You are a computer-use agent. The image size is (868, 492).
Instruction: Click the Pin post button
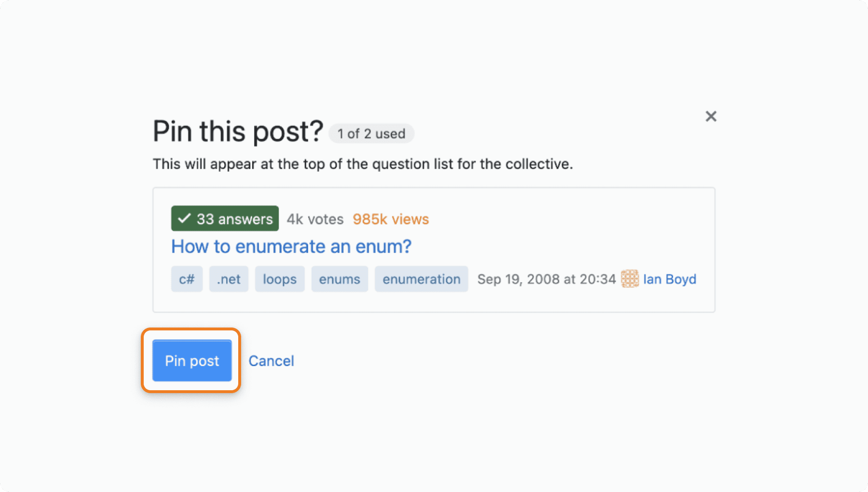pyautogui.click(x=192, y=360)
